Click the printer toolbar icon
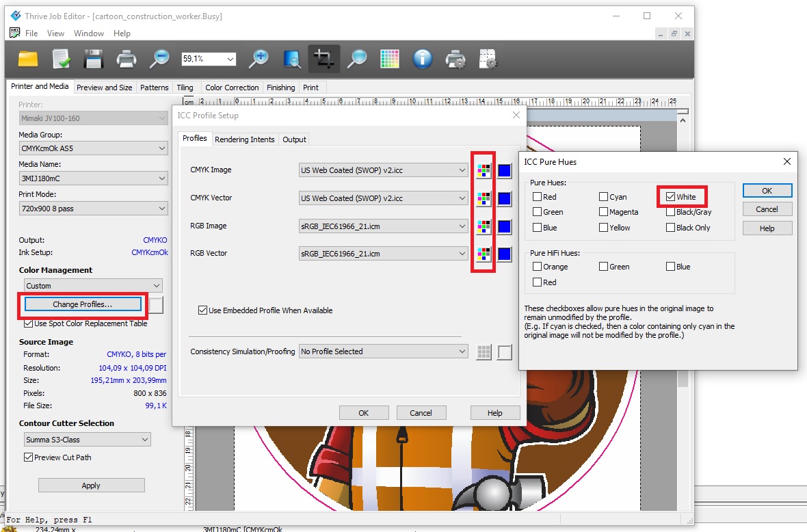Image resolution: width=807 pixels, height=532 pixels. pos(126,59)
